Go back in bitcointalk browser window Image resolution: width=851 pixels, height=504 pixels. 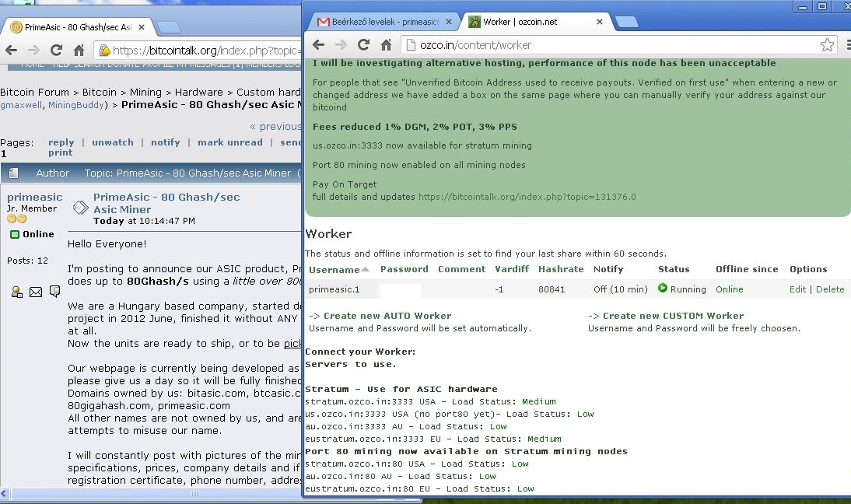click(x=11, y=51)
